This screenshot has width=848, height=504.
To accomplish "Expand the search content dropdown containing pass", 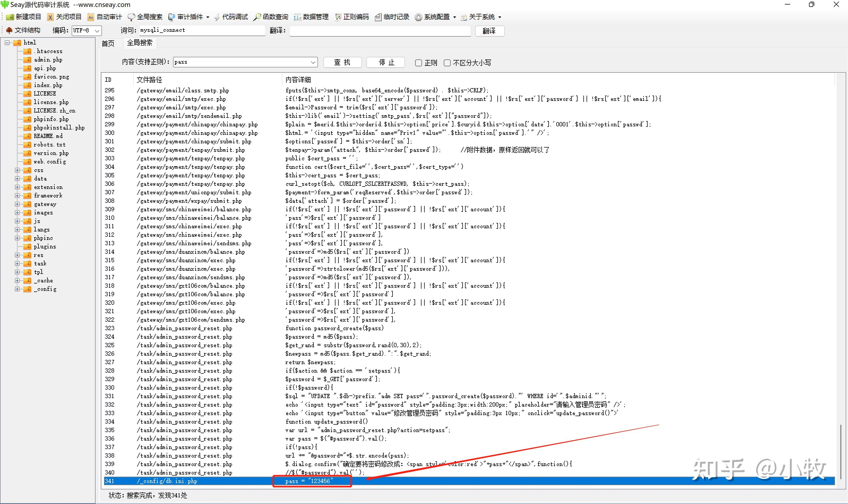I will pyautogui.click(x=313, y=62).
